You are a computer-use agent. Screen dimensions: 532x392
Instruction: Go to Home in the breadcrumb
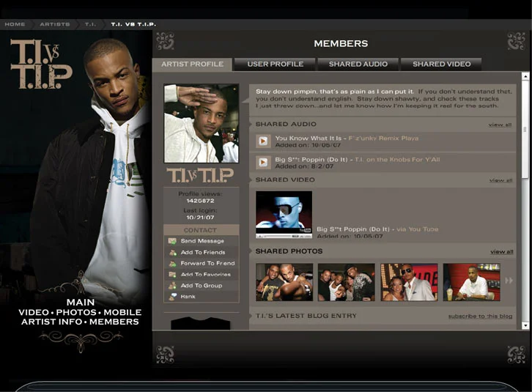[x=15, y=24]
